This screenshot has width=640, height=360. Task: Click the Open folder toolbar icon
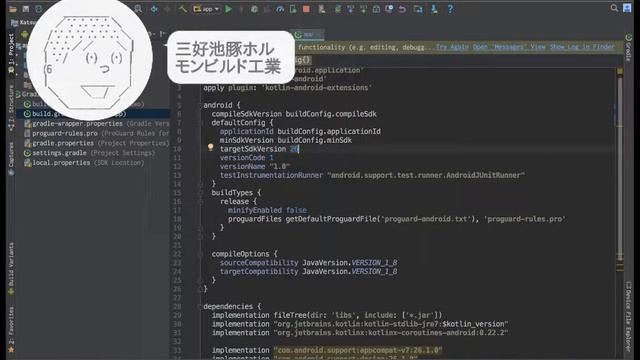(x=13, y=9)
